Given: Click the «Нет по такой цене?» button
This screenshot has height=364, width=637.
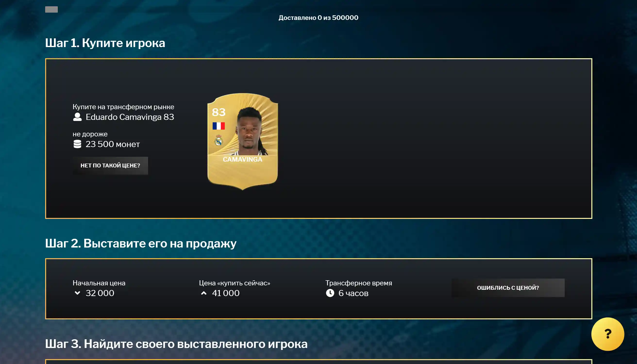Looking at the screenshot, I should (110, 165).
